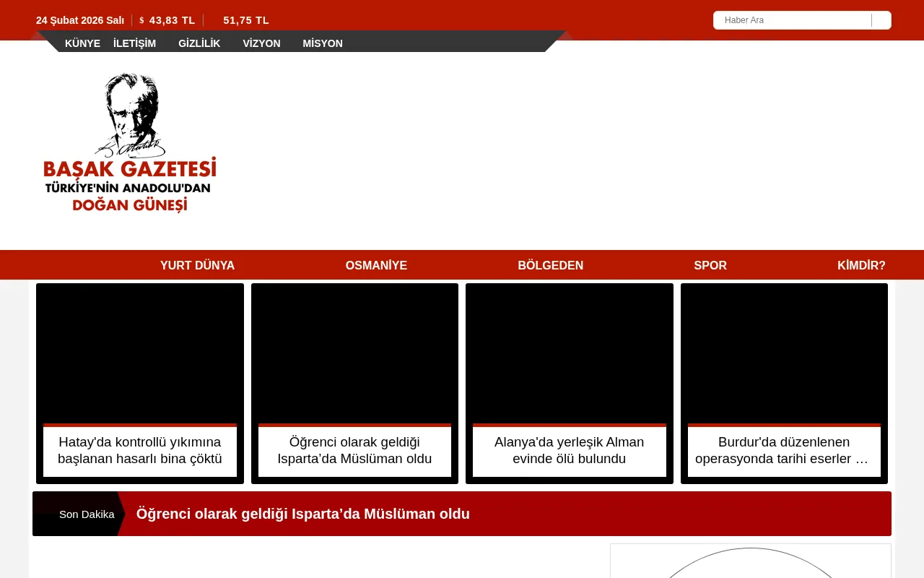Switch to the SPOR section
Viewport: 924px width, 578px height.
tap(710, 265)
